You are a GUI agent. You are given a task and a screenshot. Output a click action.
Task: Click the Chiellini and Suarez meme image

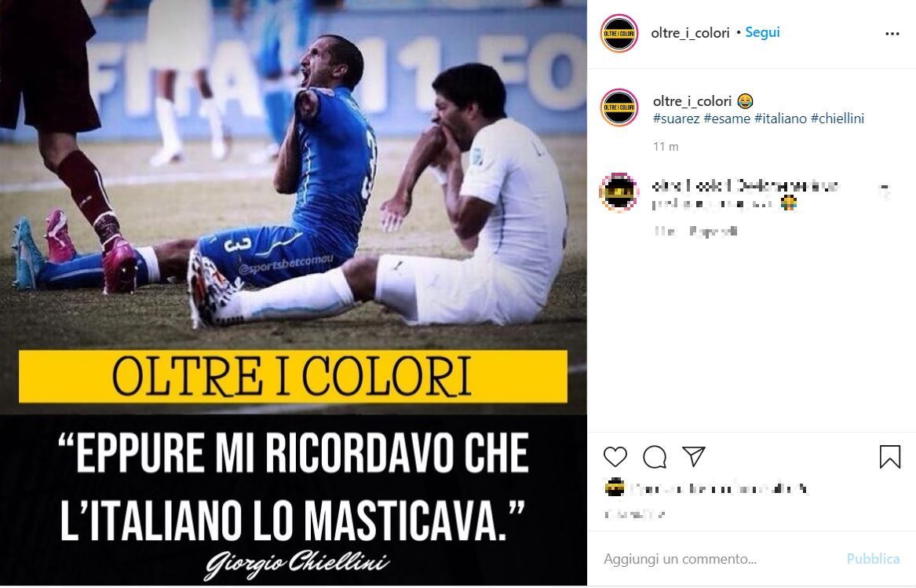tap(294, 294)
